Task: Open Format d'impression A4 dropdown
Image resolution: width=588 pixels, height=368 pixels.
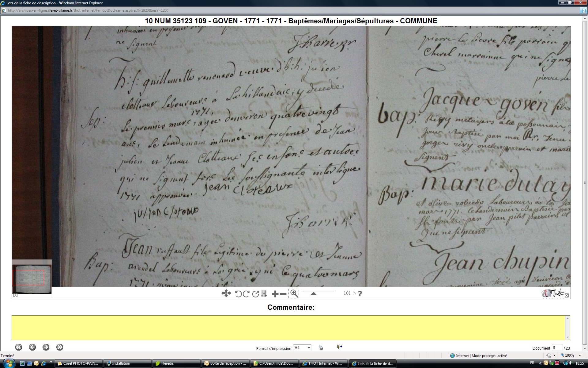Action: click(x=309, y=348)
